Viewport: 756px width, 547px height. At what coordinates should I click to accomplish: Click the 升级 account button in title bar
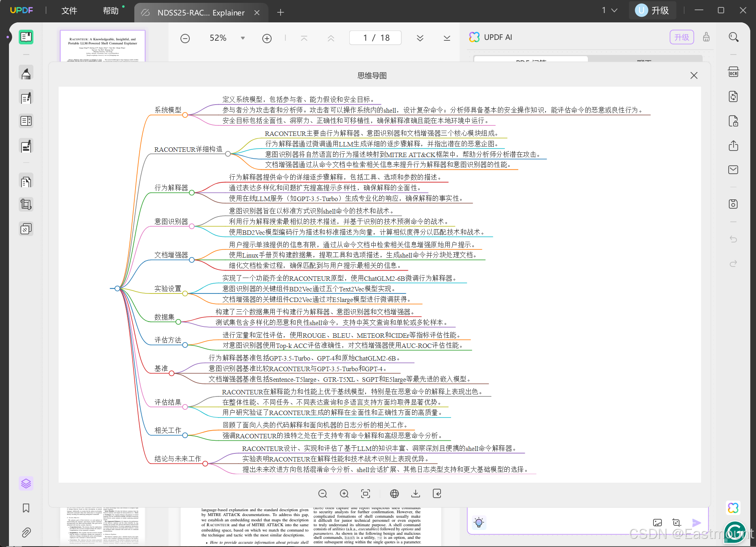[653, 11]
